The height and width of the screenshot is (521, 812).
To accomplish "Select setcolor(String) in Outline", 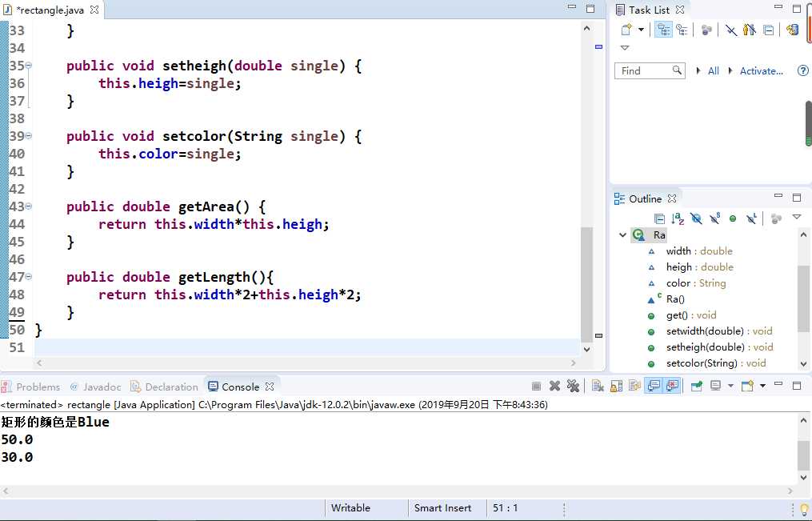I will [x=716, y=363].
